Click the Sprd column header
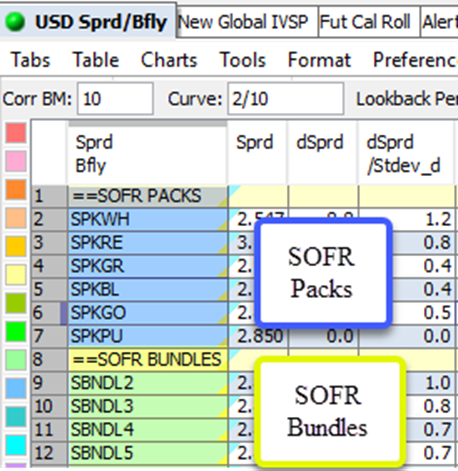This screenshot has height=471, width=458. coord(257,154)
